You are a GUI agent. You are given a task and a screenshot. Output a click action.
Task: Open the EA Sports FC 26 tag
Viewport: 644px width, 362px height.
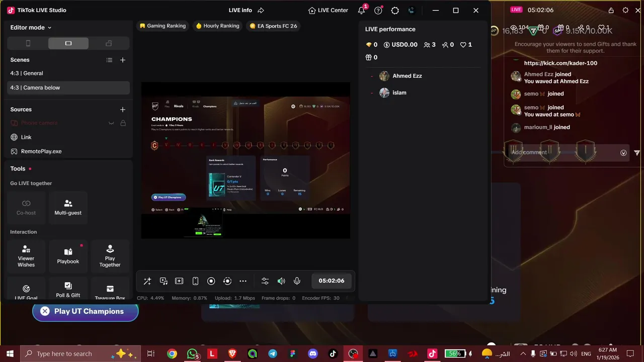click(273, 26)
